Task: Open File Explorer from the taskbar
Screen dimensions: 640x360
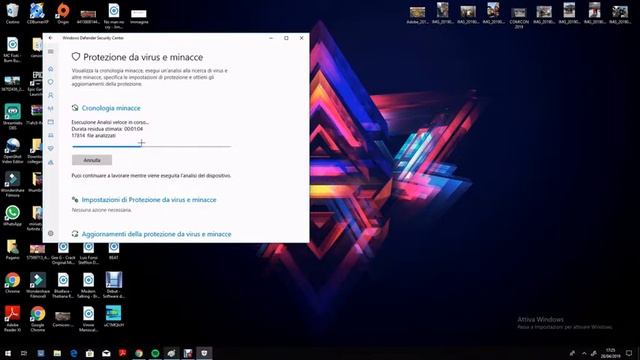Action: 57,353
